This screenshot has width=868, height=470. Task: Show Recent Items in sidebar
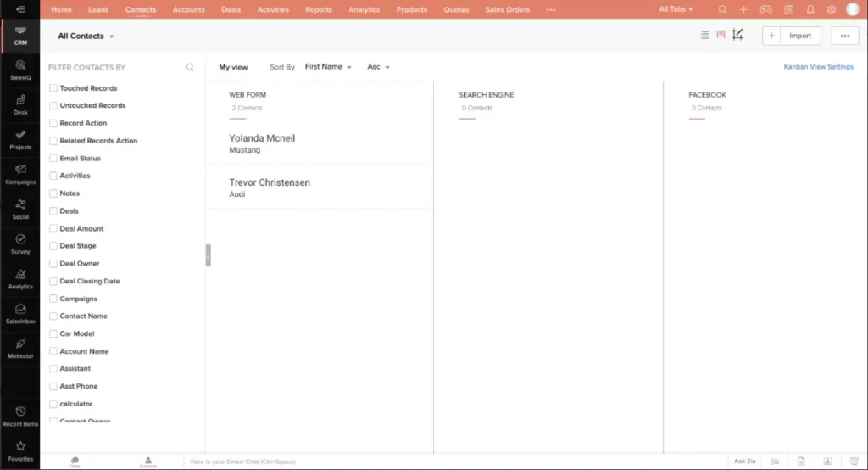(x=20, y=417)
